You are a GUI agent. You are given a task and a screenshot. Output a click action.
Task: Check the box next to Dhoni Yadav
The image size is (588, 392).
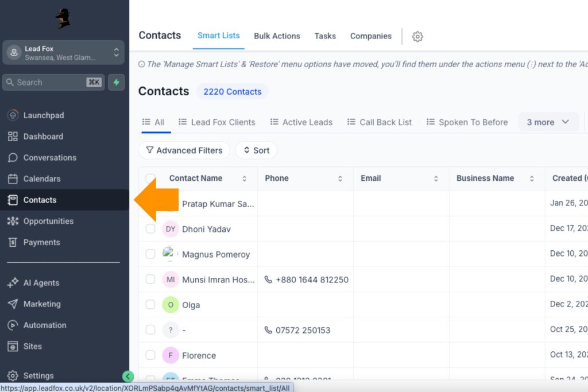(x=150, y=229)
